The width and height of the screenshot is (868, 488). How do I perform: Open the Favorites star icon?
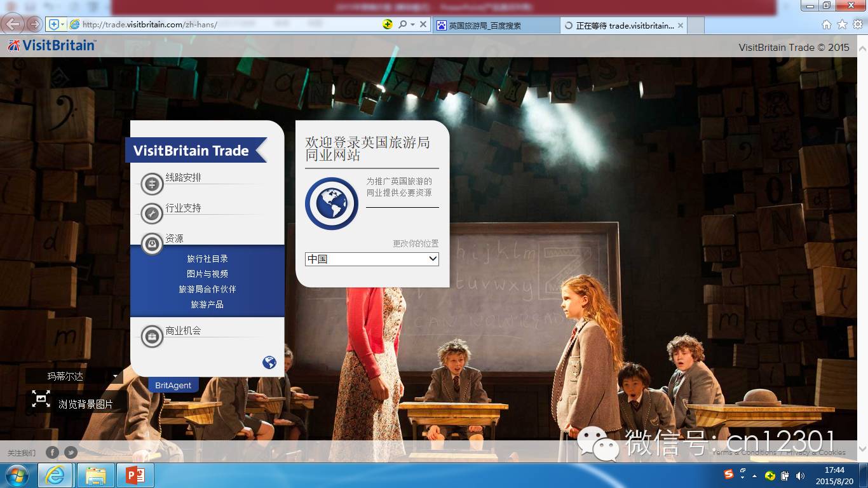coord(842,25)
